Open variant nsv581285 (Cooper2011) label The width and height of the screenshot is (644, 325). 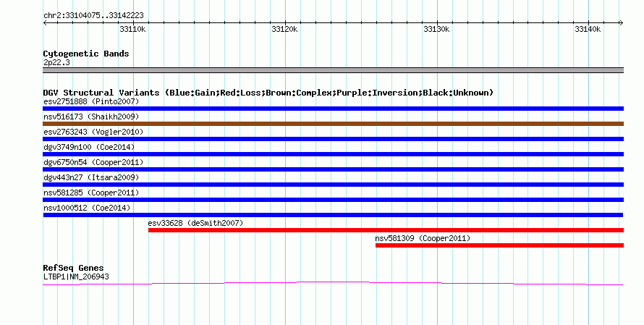[x=91, y=193]
